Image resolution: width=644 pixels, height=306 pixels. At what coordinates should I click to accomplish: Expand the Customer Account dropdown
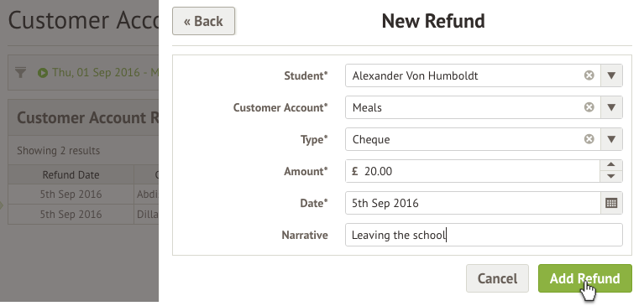pos(611,107)
